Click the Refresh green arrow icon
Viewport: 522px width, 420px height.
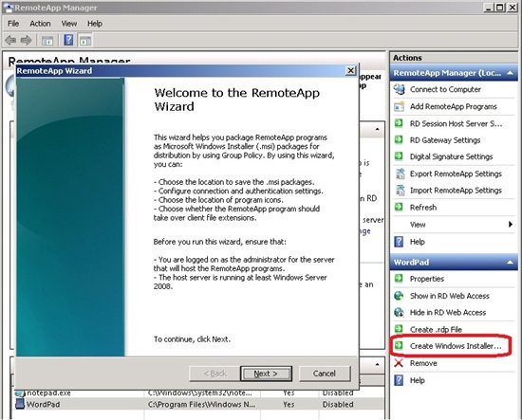point(399,208)
